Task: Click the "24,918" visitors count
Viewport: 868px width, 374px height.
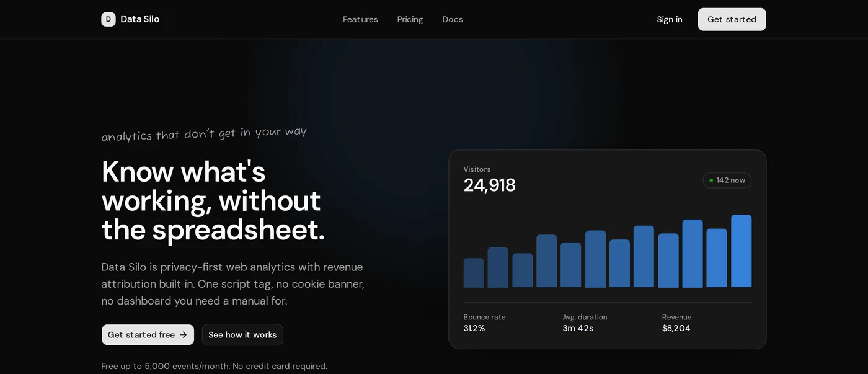Action: pos(490,185)
